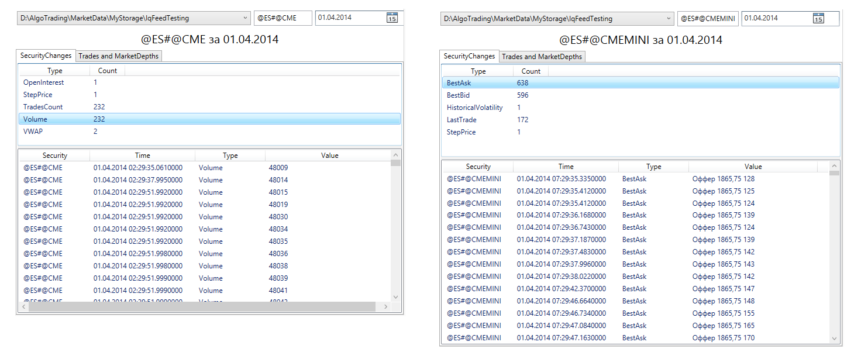Viewport: 868px width, 359px height.
Task: Select the LastTrade row
Action: pos(461,120)
